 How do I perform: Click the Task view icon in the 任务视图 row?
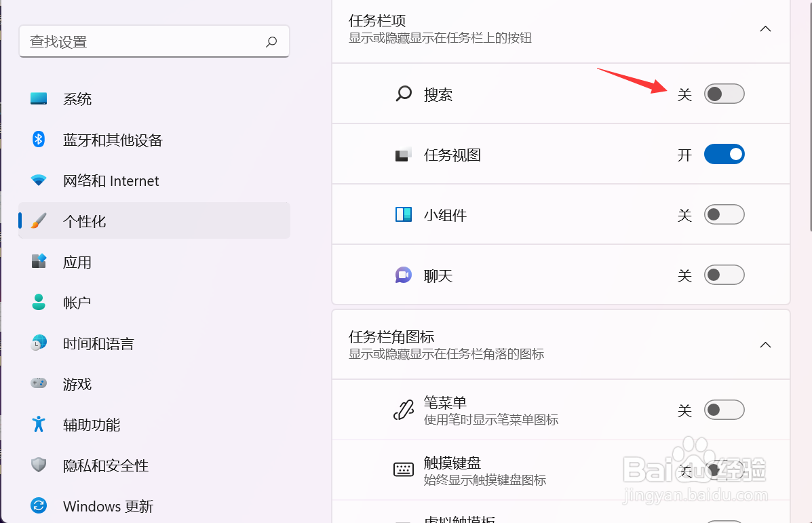tap(404, 154)
